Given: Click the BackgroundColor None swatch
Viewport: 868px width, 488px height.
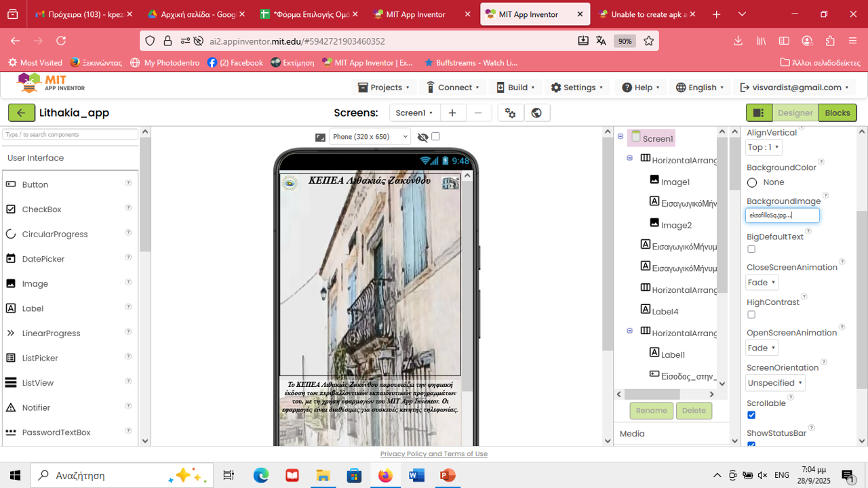Looking at the screenshot, I should tap(752, 182).
